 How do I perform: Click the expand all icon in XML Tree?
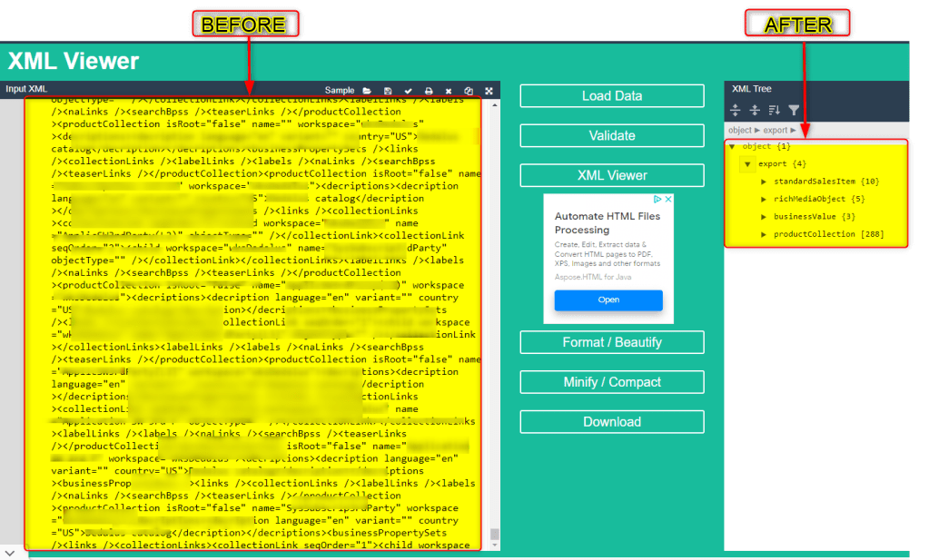(736, 111)
